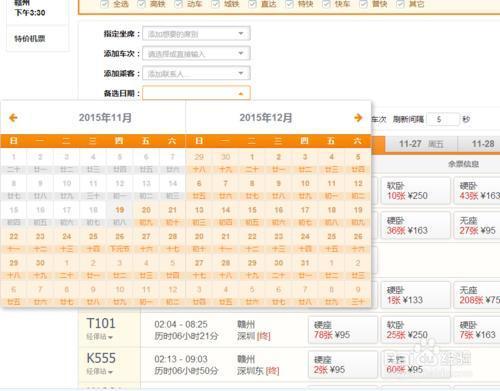Switch to the 11-27 周五 date tab
The width and height of the screenshot is (500, 391).
coord(421,144)
